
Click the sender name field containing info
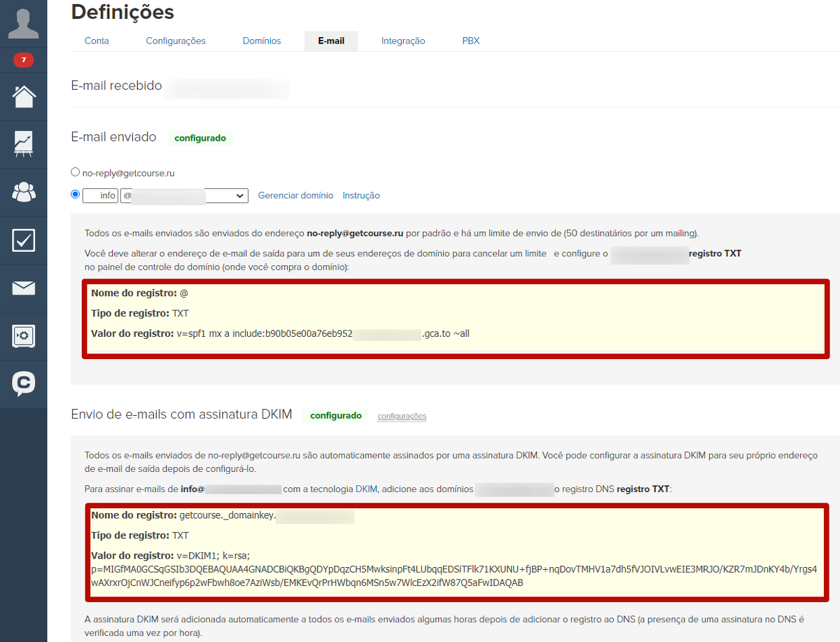click(100, 196)
